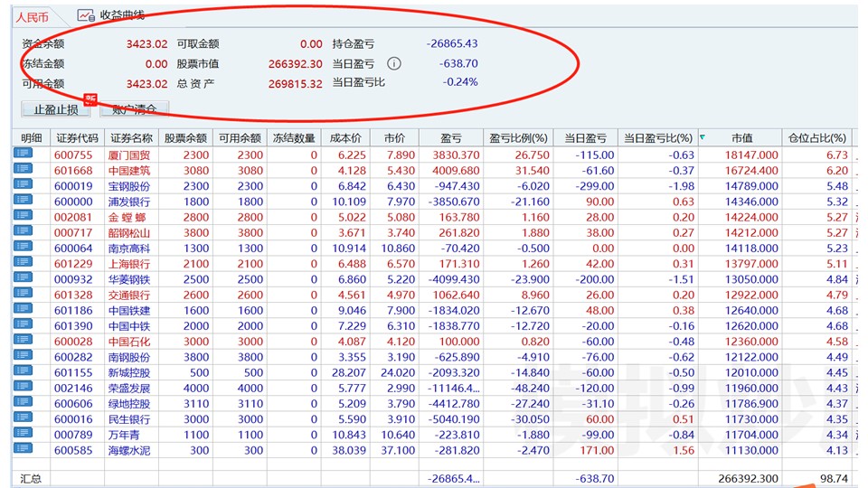The width and height of the screenshot is (868, 488).
Task: Open the 收益曲线 tab
Action: click(122, 15)
